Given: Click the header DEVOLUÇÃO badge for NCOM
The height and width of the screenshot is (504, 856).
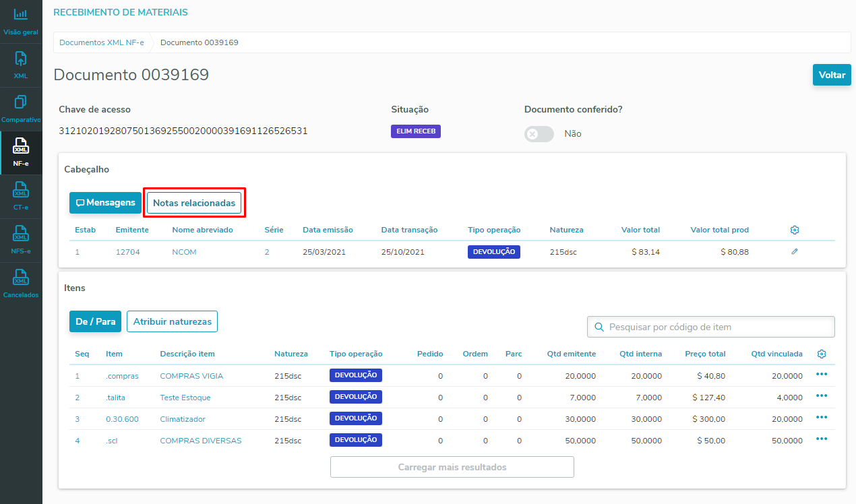Looking at the screenshot, I should tap(494, 251).
